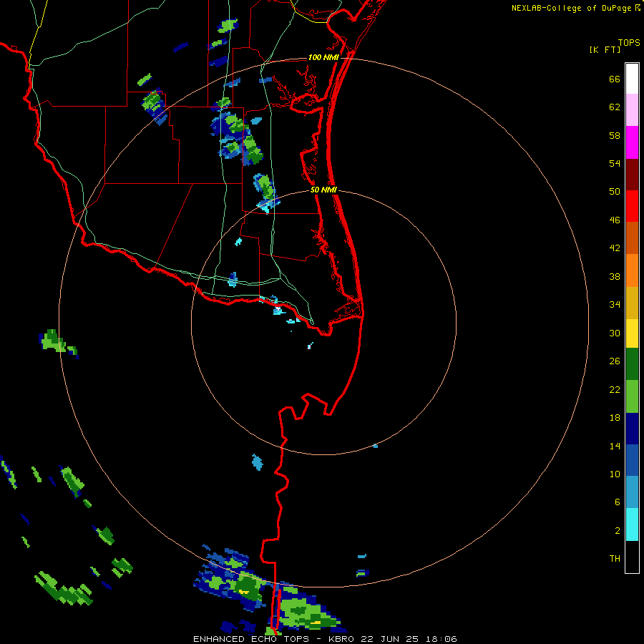Pick the navy blue legend swatch

click(632, 429)
